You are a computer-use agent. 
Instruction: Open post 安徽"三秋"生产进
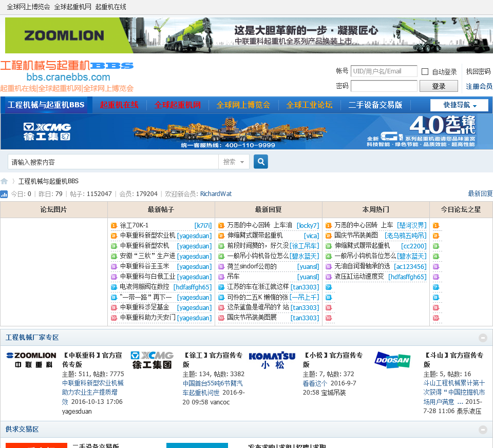coord(147,256)
